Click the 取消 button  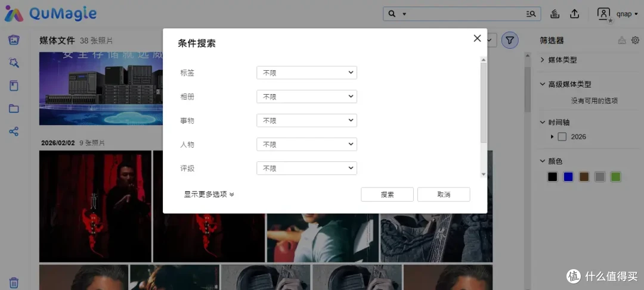tap(444, 195)
